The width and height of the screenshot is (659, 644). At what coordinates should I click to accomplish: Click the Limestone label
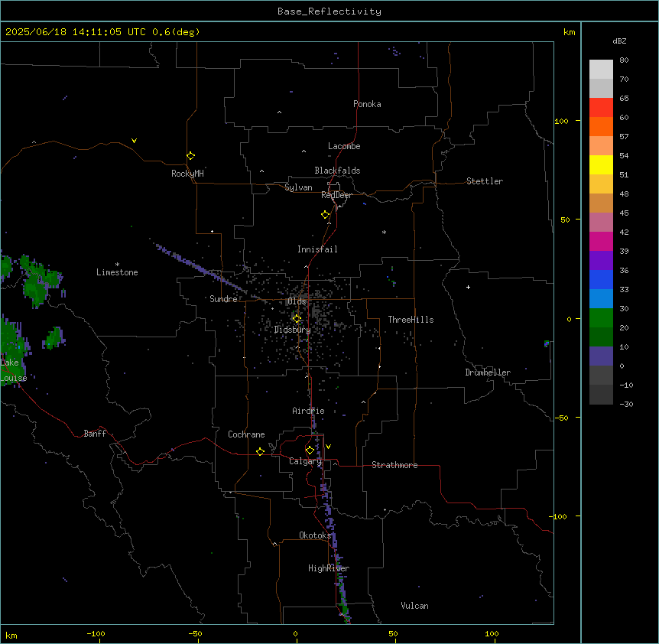[x=117, y=272]
